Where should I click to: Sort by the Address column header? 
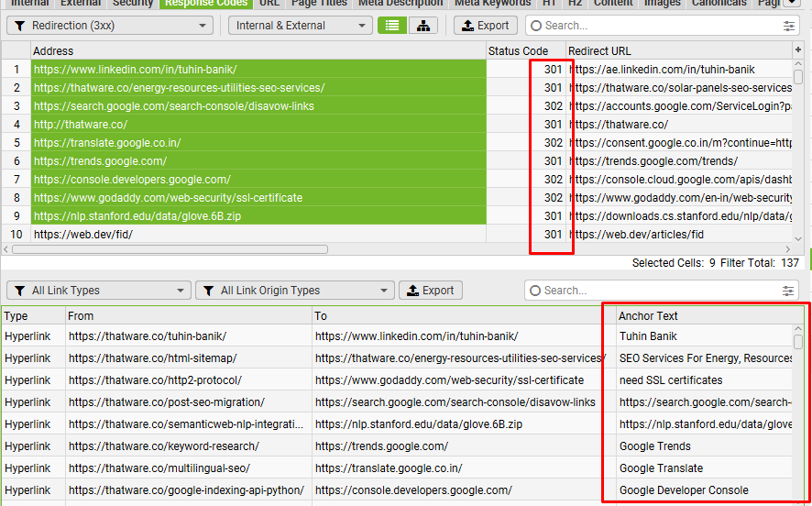[x=258, y=50]
